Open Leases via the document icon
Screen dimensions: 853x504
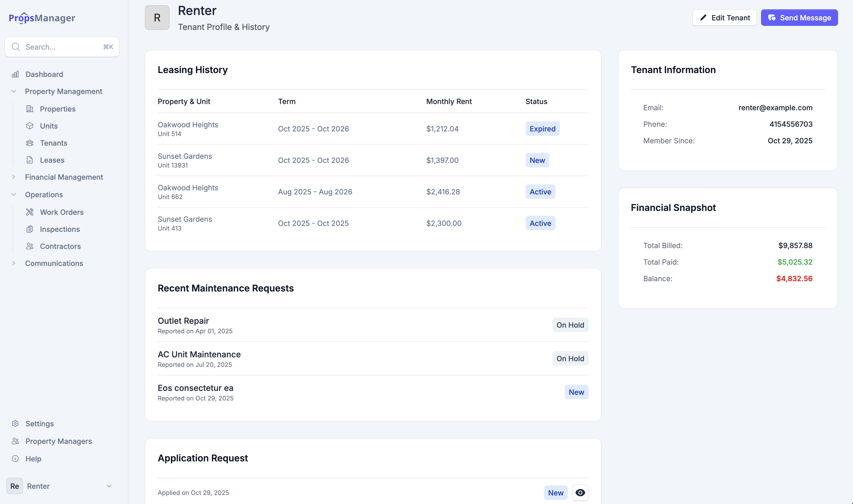click(x=30, y=160)
